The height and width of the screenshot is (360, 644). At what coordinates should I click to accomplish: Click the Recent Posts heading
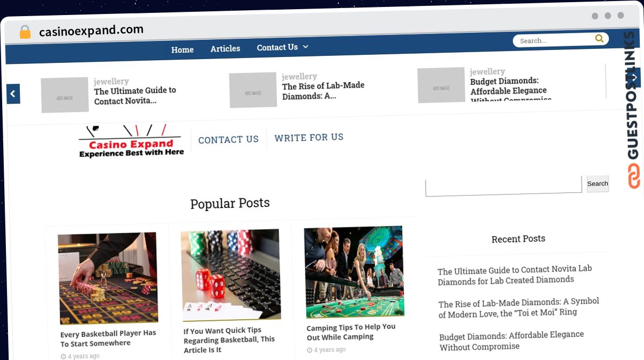click(518, 239)
